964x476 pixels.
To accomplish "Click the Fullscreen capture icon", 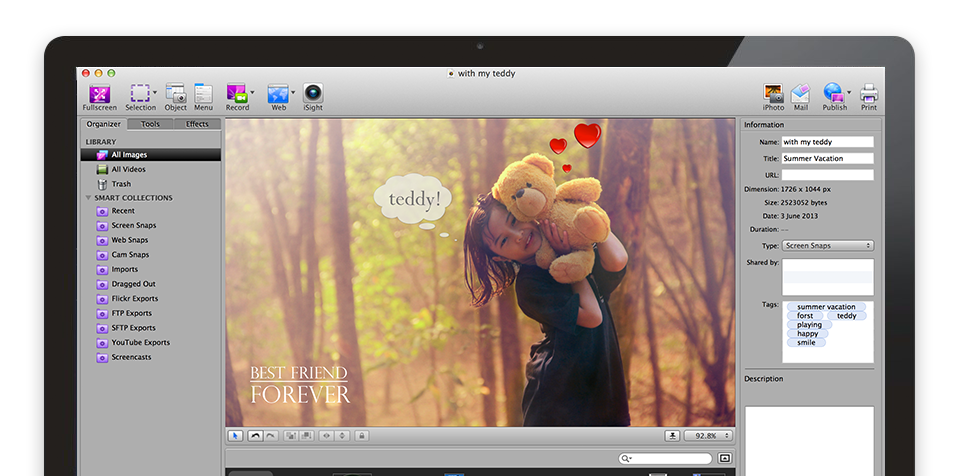I will (99, 94).
